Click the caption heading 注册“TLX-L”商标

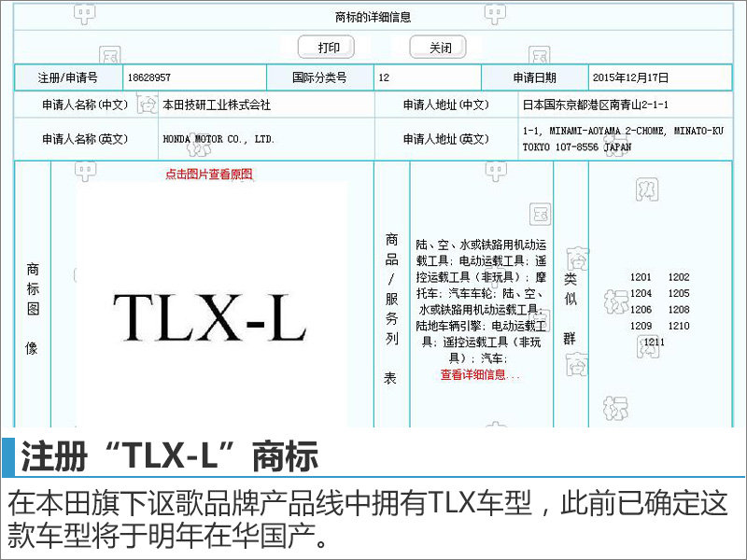click(169, 456)
